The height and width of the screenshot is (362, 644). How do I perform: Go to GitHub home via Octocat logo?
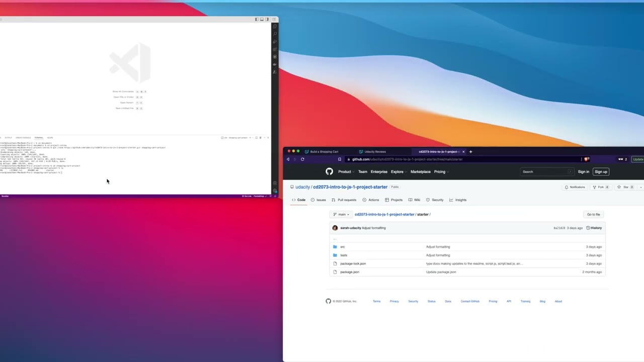click(329, 171)
